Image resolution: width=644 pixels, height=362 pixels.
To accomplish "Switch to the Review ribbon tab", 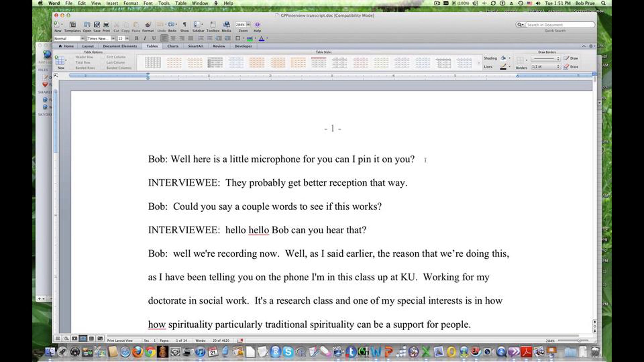I will click(219, 46).
